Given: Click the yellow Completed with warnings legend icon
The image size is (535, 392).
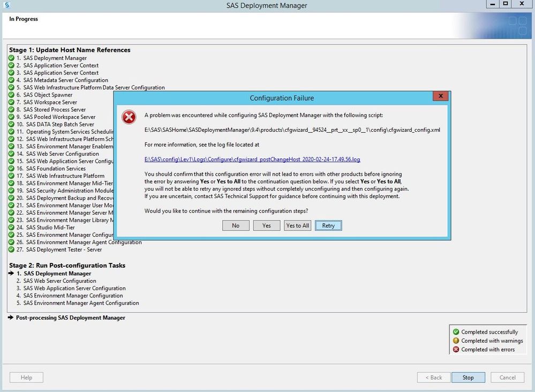Looking at the screenshot, I should (x=456, y=341).
